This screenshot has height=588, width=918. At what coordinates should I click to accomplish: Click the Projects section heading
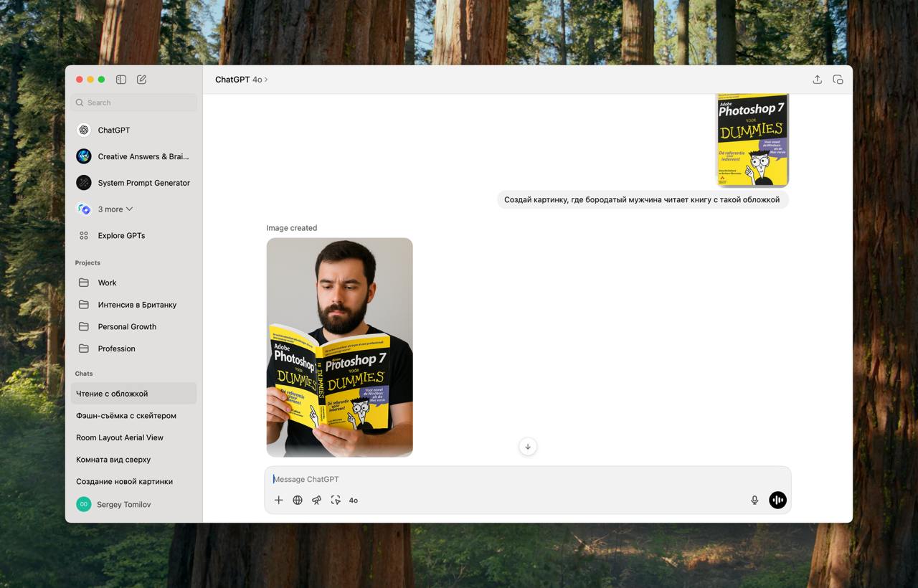tap(87, 263)
